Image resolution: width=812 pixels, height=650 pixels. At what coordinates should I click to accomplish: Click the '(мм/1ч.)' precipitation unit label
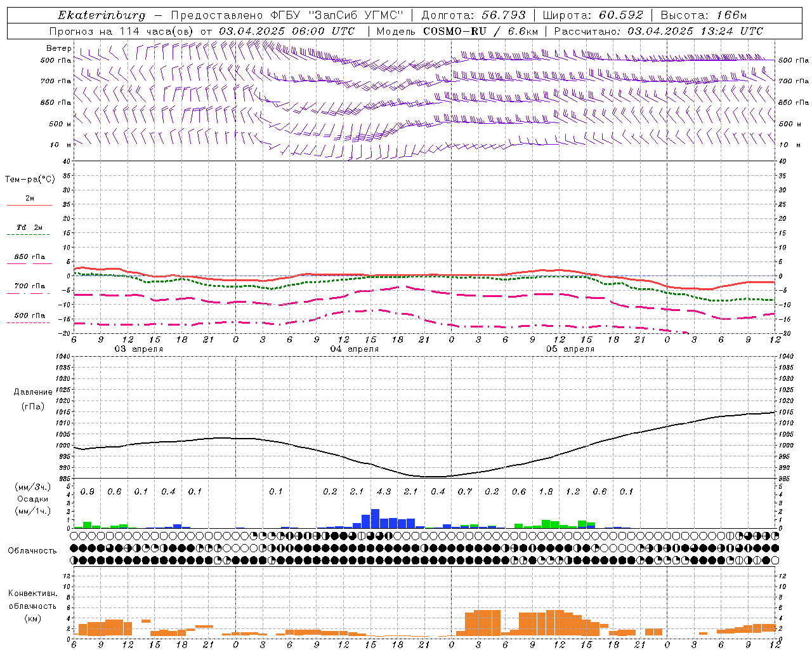click(x=32, y=511)
